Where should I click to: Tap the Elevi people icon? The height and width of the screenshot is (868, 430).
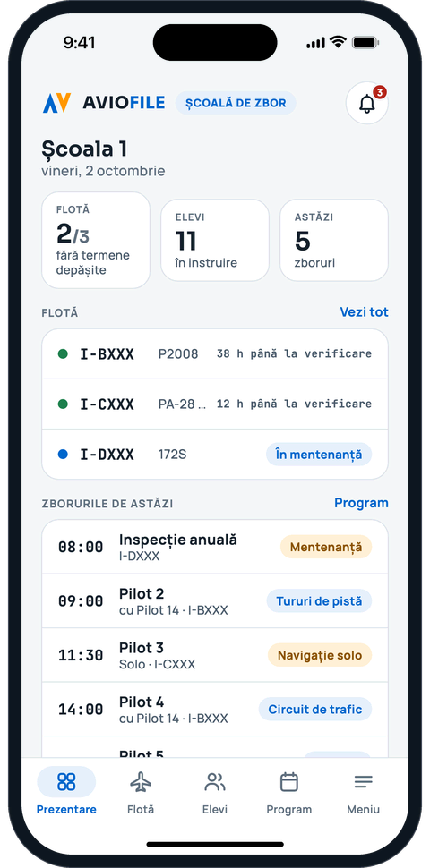215,782
